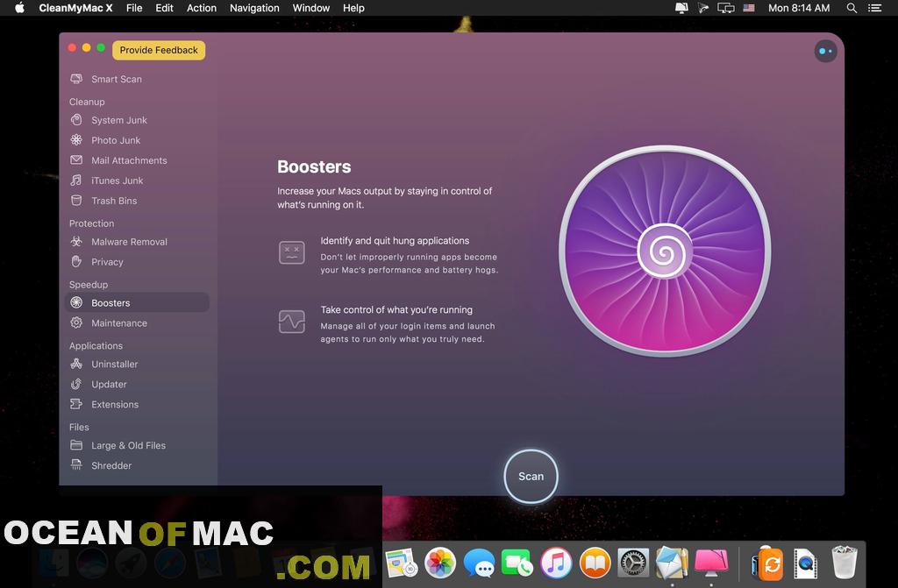
Task: Click the clock showing Mon 8:14 AM
Action: [x=799, y=8]
